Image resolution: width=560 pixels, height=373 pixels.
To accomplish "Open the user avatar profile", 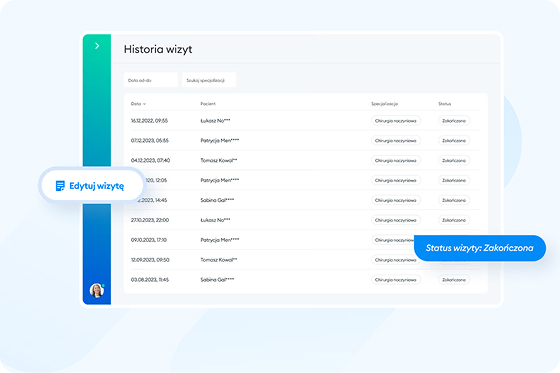I will click(97, 290).
